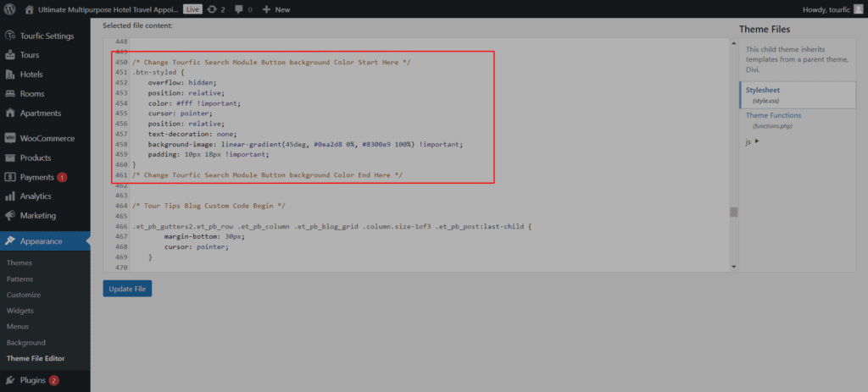Viewport: 868px width, 392px height.
Task: Click the WordPress logo icon
Action: click(10, 9)
